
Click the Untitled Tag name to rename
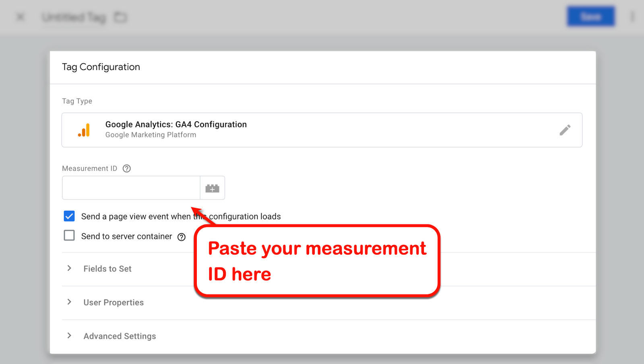[74, 17]
